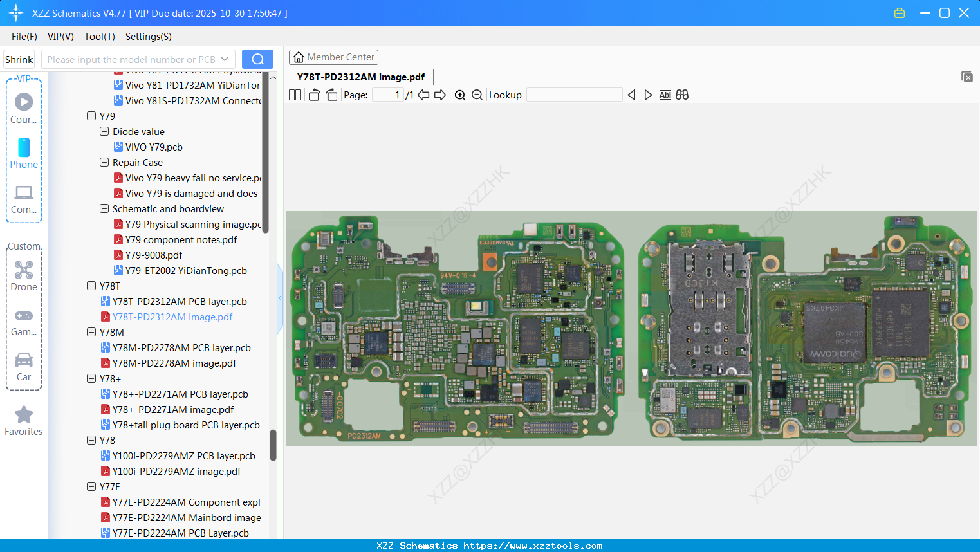The width and height of the screenshot is (980, 552).
Task: Collapse the Y78T tree node
Action: [91, 286]
